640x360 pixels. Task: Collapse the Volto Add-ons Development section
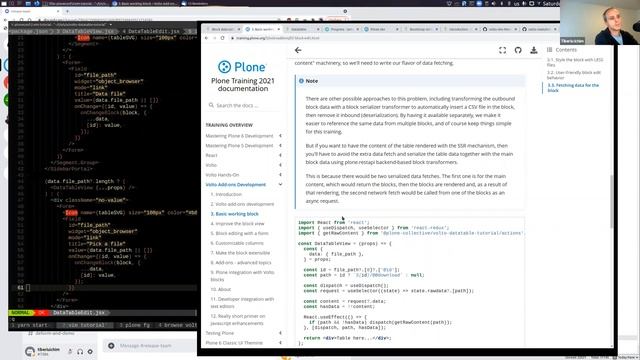point(280,184)
